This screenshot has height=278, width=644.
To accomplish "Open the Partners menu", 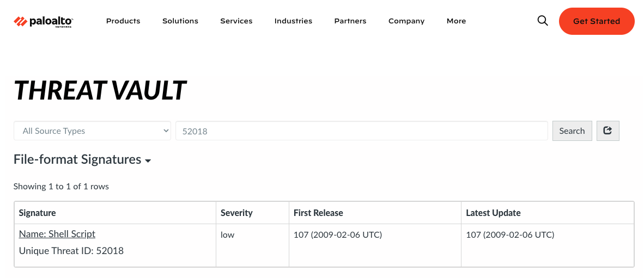I will [x=350, y=21].
